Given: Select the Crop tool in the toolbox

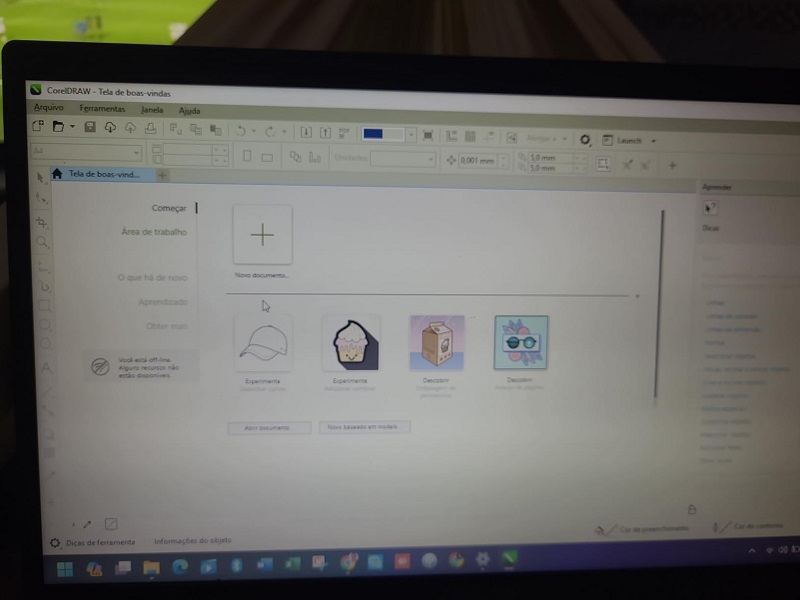Looking at the screenshot, I should (41, 222).
